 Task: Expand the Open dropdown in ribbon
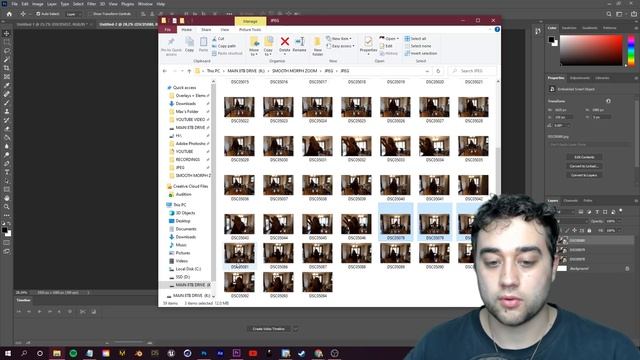[x=389, y=38]
